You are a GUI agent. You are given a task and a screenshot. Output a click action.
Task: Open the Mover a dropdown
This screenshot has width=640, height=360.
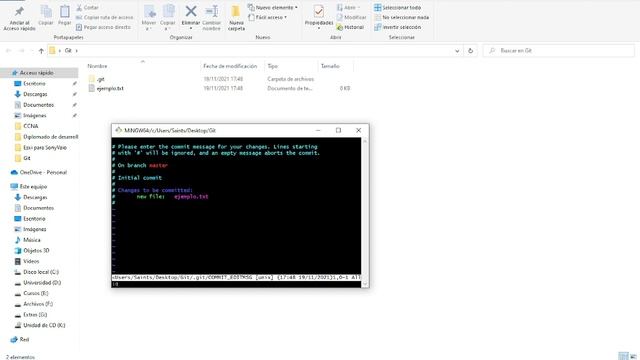pyautogui.click(x=149, y=17)
